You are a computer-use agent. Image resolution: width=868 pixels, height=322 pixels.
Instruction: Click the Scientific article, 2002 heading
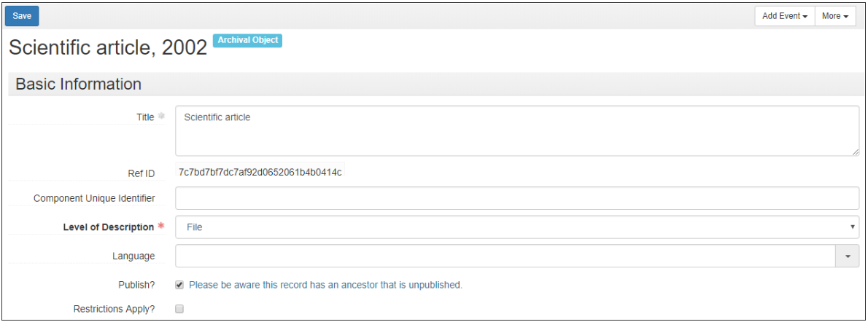(108, 48)
